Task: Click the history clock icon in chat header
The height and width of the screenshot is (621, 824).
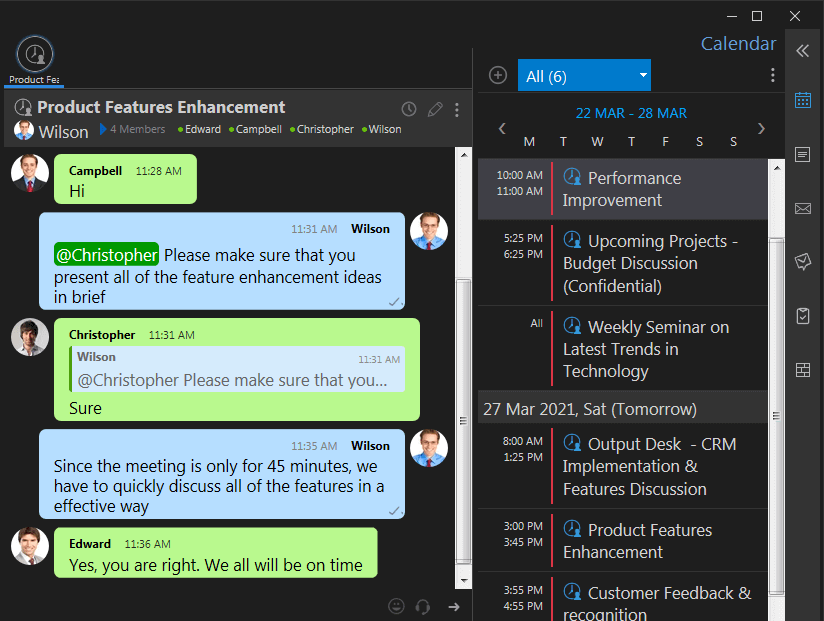Action: point(409,109)
